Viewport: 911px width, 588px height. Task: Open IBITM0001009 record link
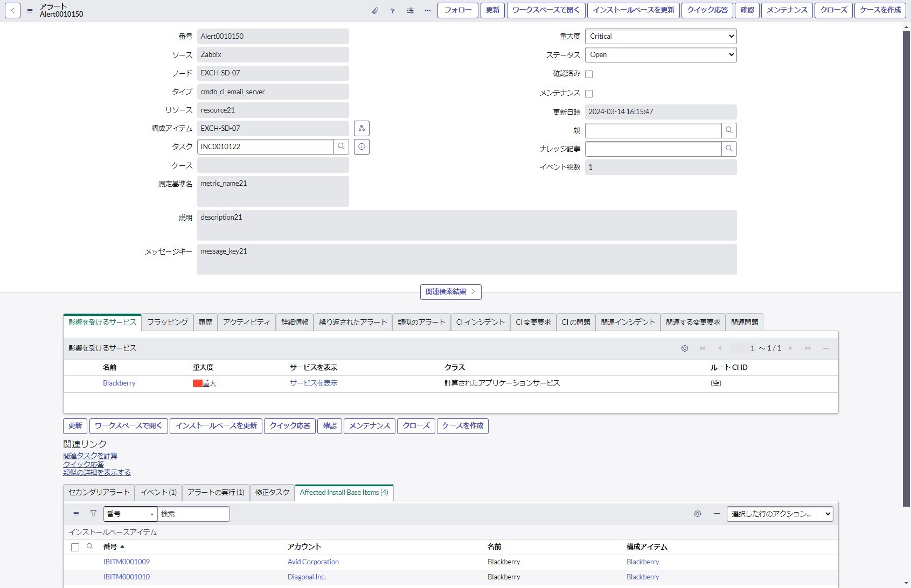tap(127, 562)
